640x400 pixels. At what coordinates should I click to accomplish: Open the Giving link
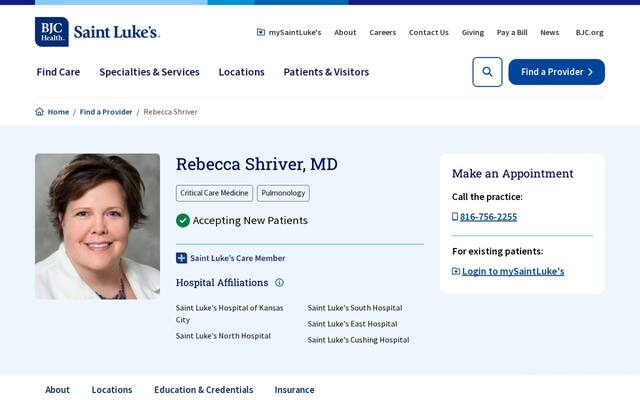(x=473, y=32)
